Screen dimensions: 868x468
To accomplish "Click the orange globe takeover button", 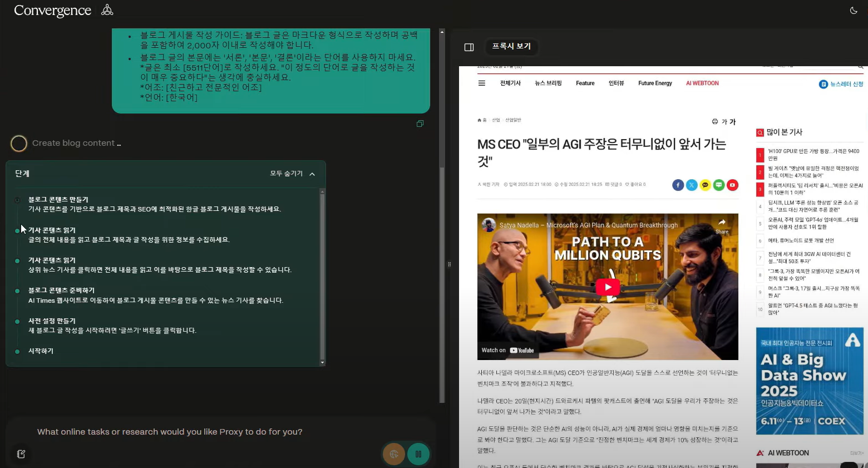I will [393, 454].
